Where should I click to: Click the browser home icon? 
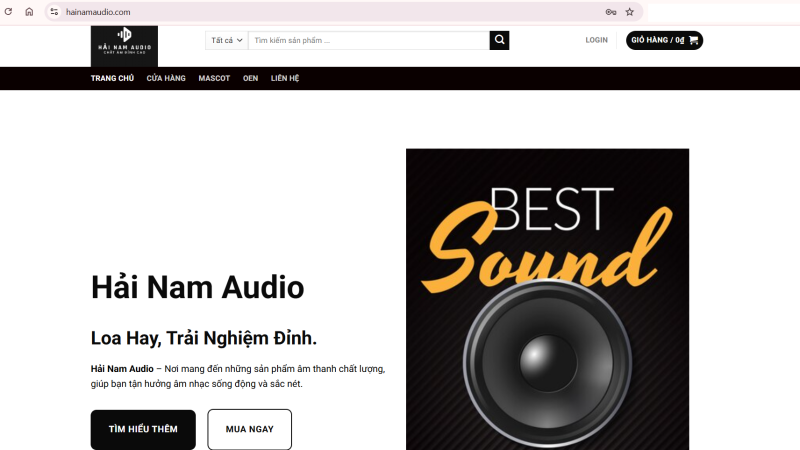[29, 12]
